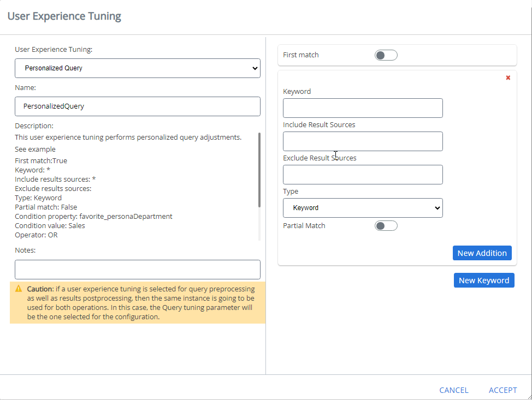Click the 'Condition property: favorite_personaDepartment' line

[93, 216]
